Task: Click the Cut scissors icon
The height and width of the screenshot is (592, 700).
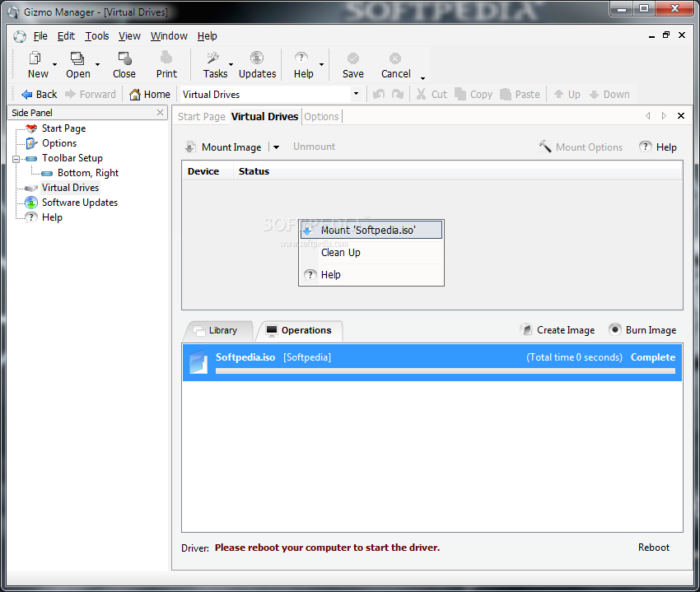Action: (x=421, y=94)
